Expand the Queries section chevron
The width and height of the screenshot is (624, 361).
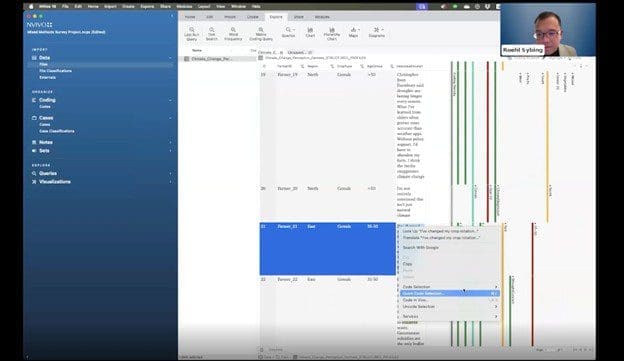point(171,174)
